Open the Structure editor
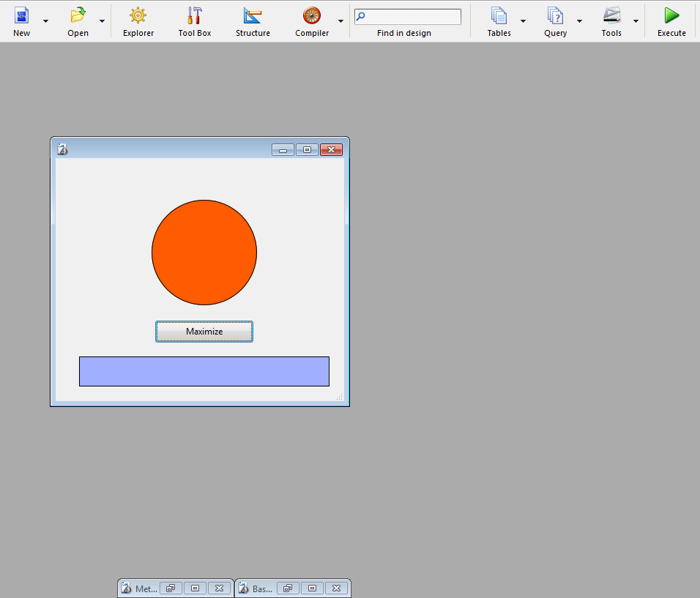This screenshot has width=700, height=598. [x=253, y=16]
